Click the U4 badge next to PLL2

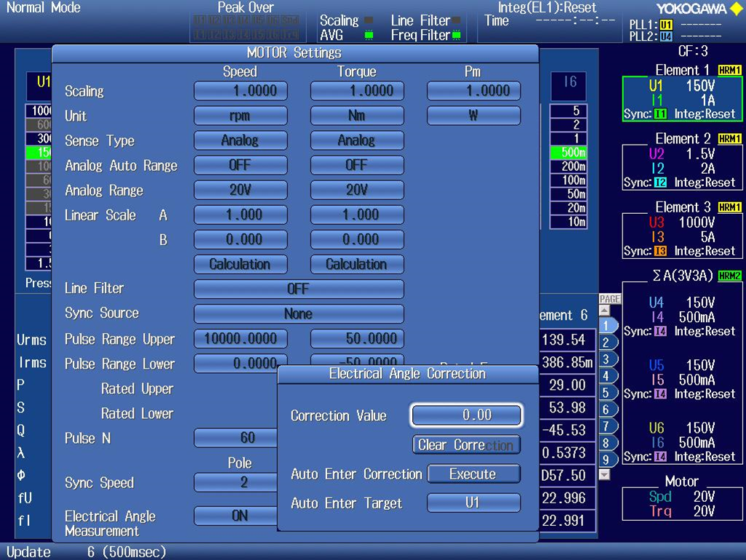pyautogui.click(x=666, y=36)
